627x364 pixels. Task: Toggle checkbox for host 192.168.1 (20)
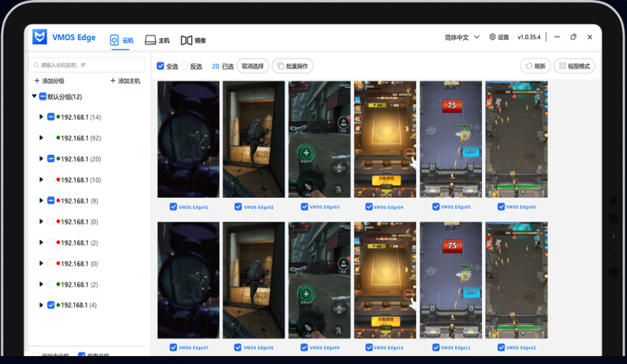coord(51,159)
